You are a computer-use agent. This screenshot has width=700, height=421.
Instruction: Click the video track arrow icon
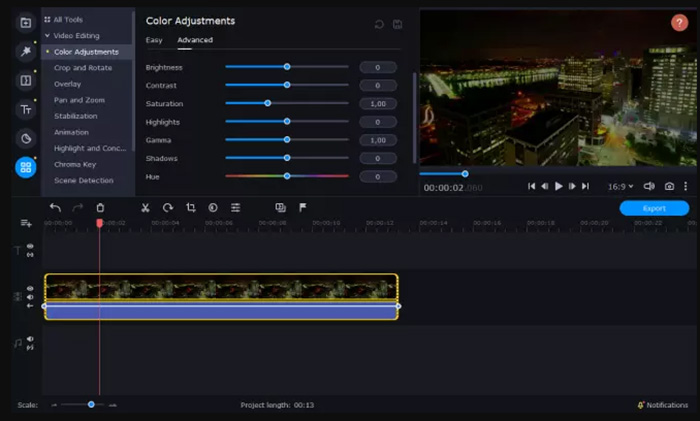pyautogui.click(x=30, y=306)
